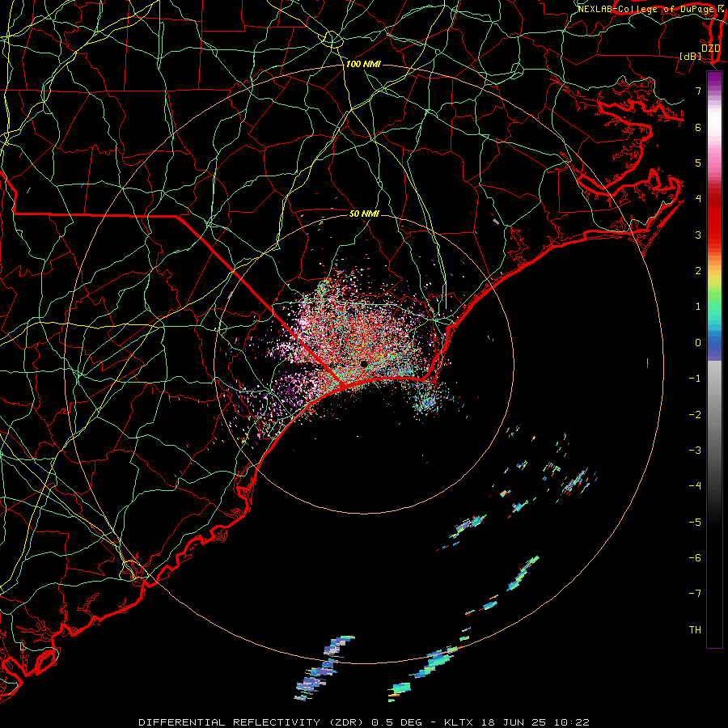This screenshot has height=728, width=728.
Task: Click the "-6" value on the dB scale
Action: point(695,557)
